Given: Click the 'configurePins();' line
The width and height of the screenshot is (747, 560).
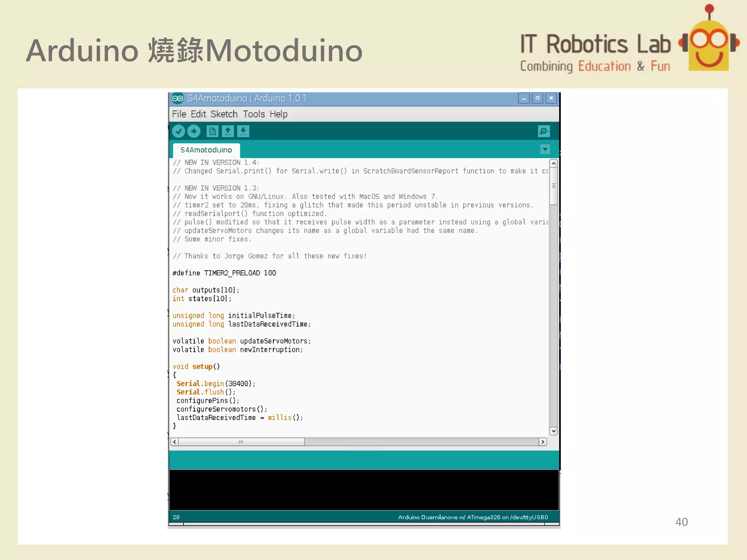Looking at the screenshot, I should coord(208,401).
